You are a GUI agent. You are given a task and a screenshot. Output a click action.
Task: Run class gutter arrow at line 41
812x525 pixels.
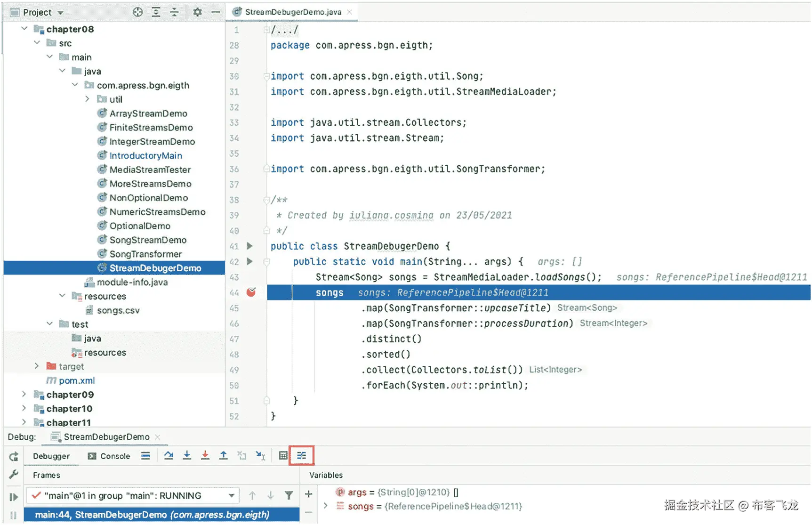click(250, 246)
